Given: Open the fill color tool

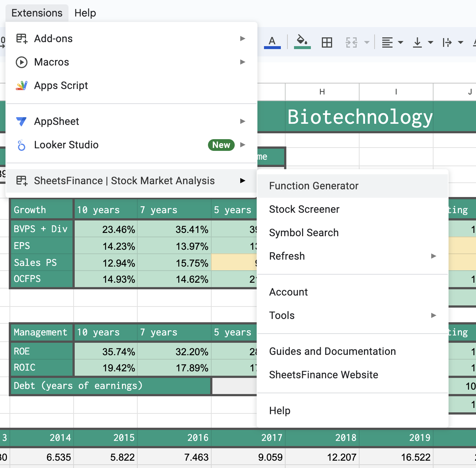Looking at the screenshot, I should pos(302,41).
